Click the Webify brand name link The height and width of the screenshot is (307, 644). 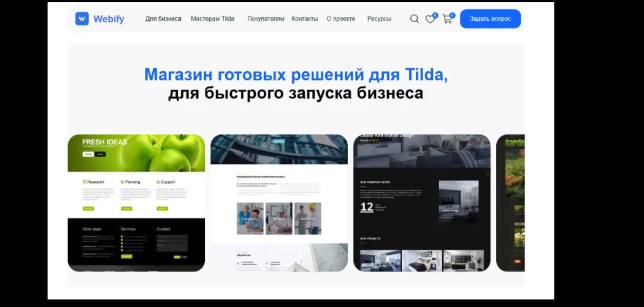click(x=109, y=19)
